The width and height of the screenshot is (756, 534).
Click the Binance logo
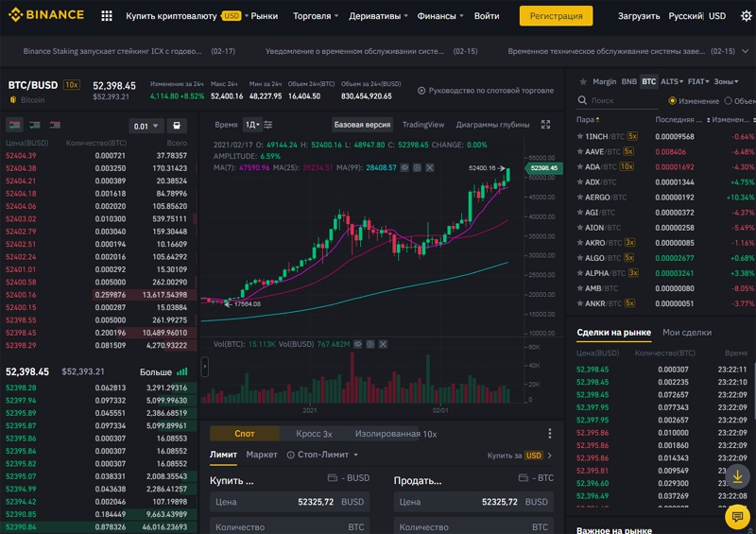click(x=46, y=15)
